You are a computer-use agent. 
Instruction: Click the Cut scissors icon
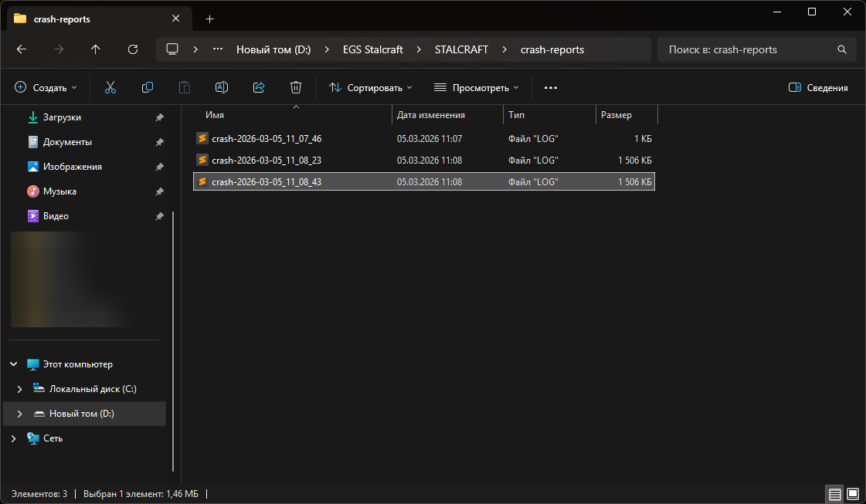(x=110, y=87)
